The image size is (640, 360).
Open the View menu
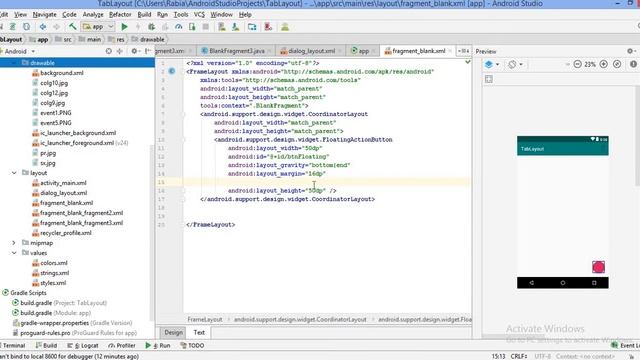coord(20,15)
